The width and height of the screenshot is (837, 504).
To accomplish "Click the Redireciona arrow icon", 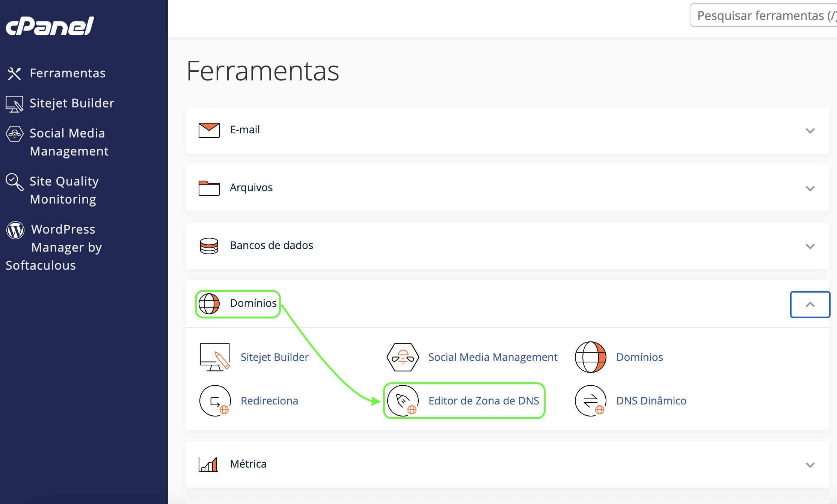I will click(x=215, y=401).
